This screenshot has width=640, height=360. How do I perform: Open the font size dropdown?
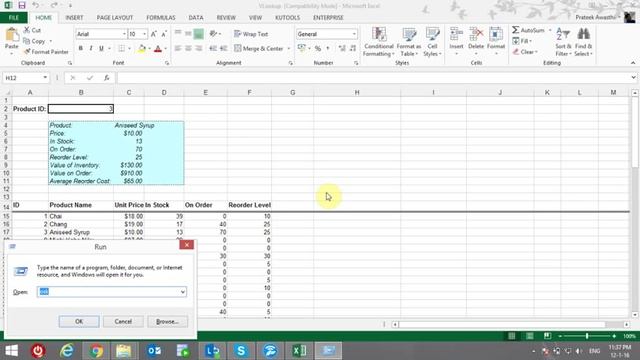[x=144, y=34]
